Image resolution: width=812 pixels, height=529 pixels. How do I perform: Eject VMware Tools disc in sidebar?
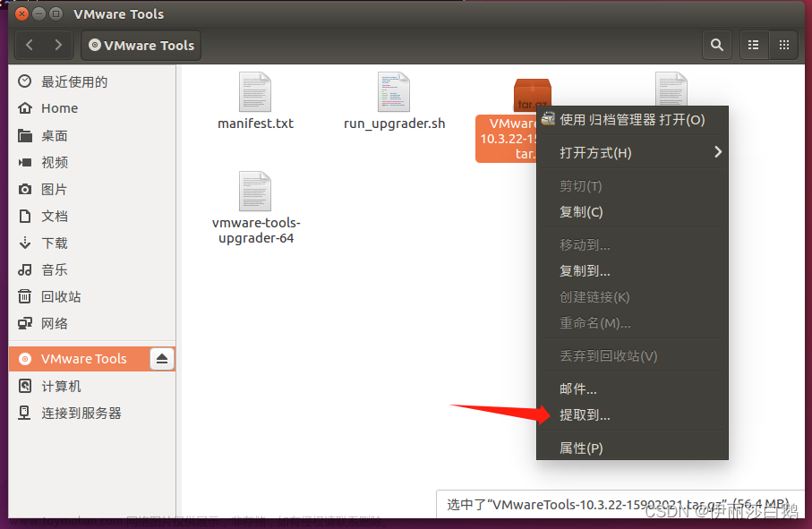[x=162, y=359]
